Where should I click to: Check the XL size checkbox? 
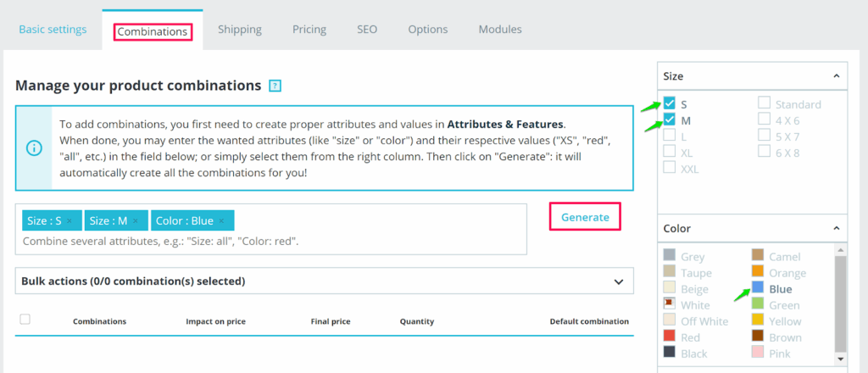coord(670,152)
